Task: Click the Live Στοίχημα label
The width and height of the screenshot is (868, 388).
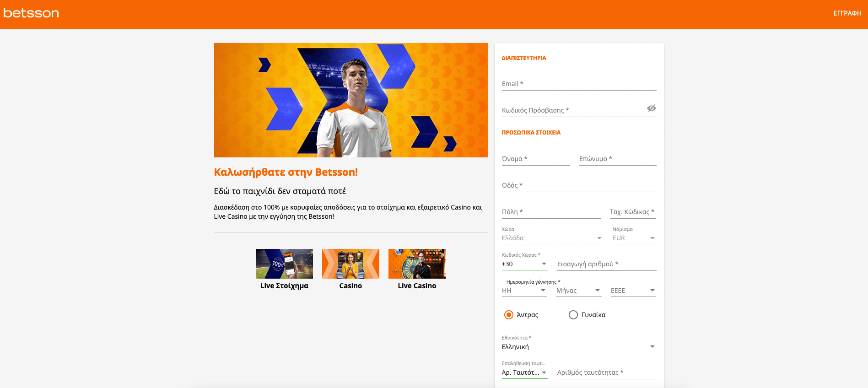Action: pos(284,286)
